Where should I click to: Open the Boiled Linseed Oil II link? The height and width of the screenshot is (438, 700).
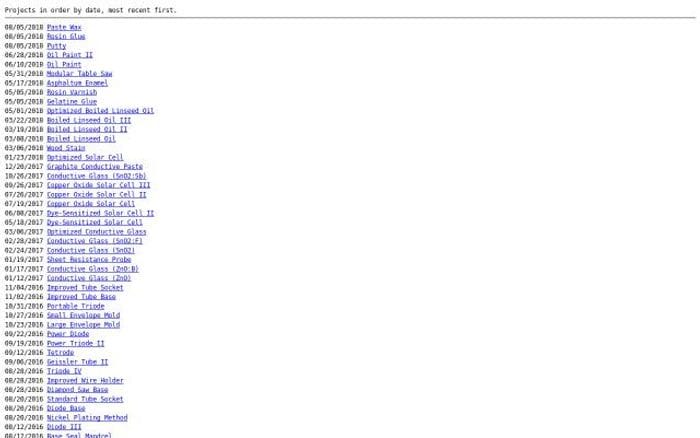point(87,129)
